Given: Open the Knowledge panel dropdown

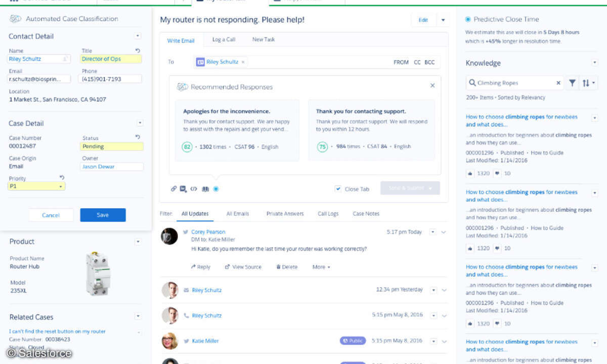Looking at the screenshot, I should coord(595,63).
